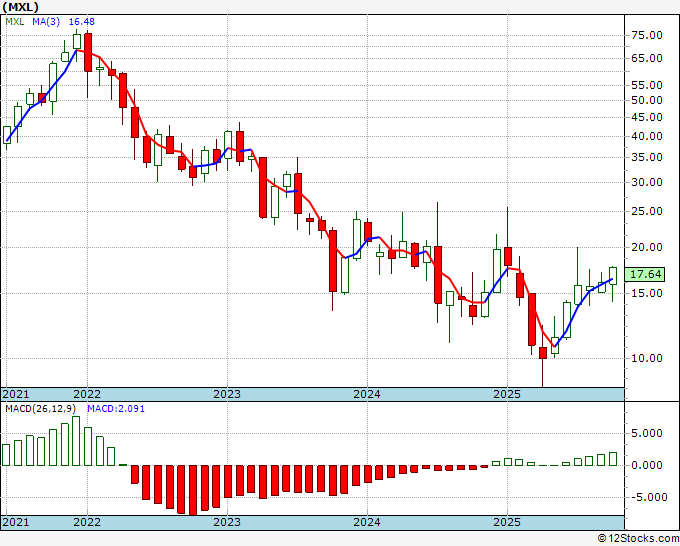Click 2021 on the price chart time axis

(x=16, y=394)
